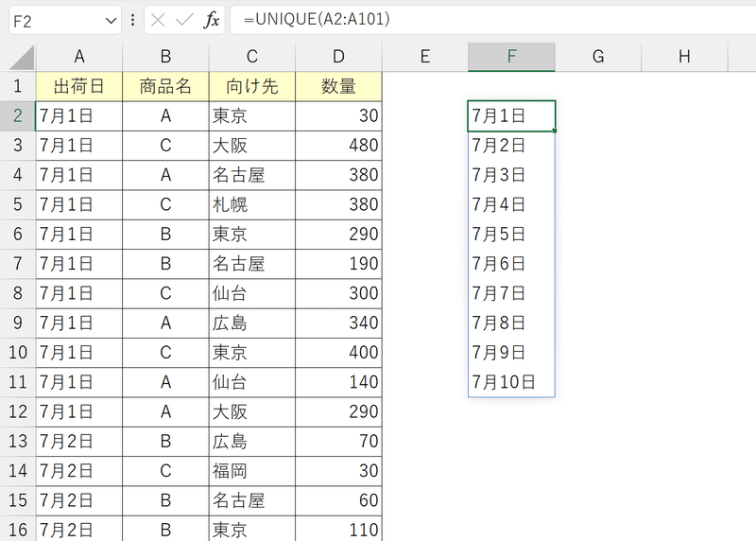
Task: Select column B header
Action: pyautogui.click(x=165, y=57)
